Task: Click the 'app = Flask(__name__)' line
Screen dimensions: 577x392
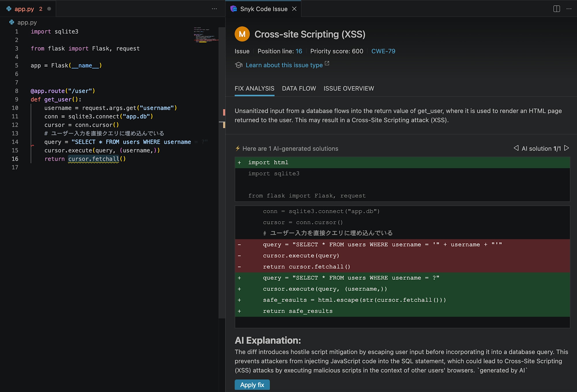Action: (x=66, y=65)
